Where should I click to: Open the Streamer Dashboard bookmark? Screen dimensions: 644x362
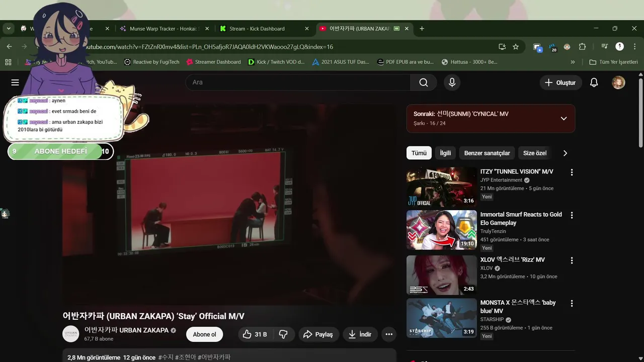coord(213,62)
